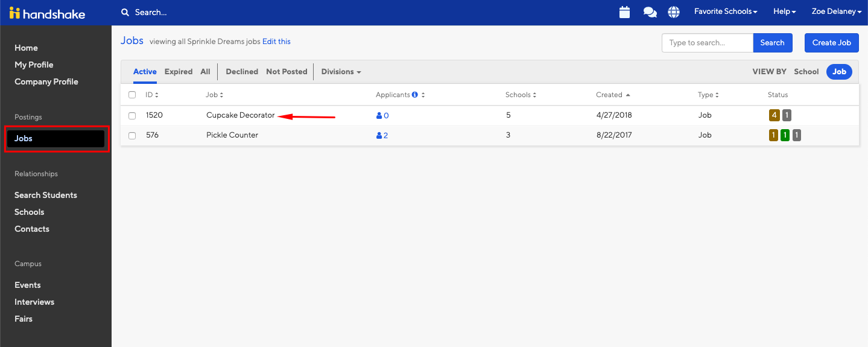868x347 pixels.
Task: Click the Status column header
Action: pos(778,95)
